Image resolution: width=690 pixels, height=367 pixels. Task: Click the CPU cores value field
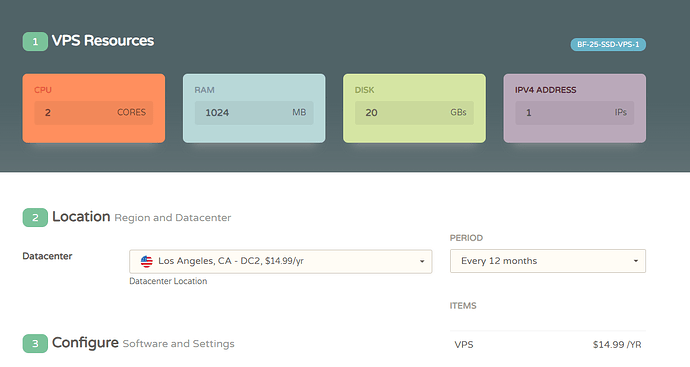click(94, 113)
